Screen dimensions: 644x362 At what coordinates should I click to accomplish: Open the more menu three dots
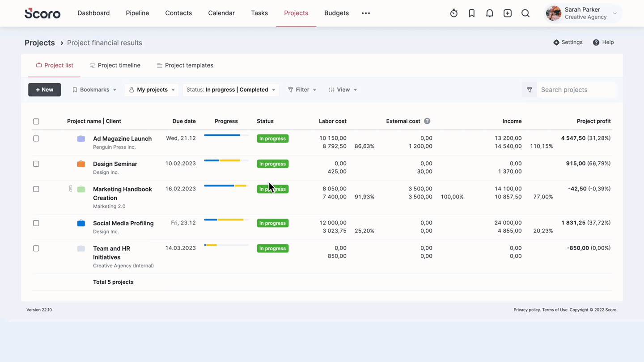pos(366,13)
